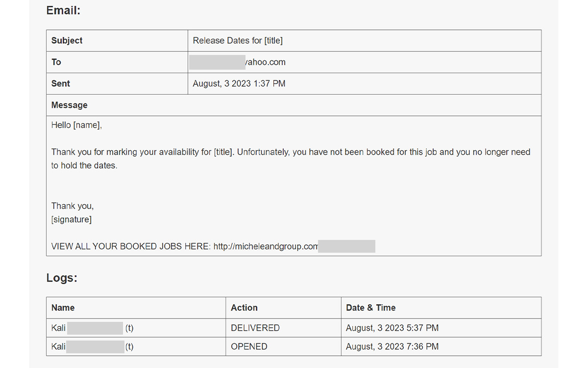Click the Name column header

[x=63, y=308]
